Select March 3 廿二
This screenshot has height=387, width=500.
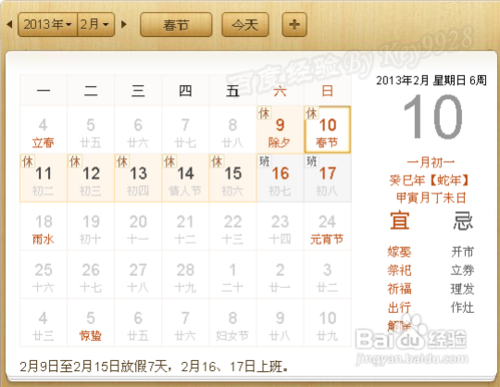pyautogui.click(x=327, y=275)
